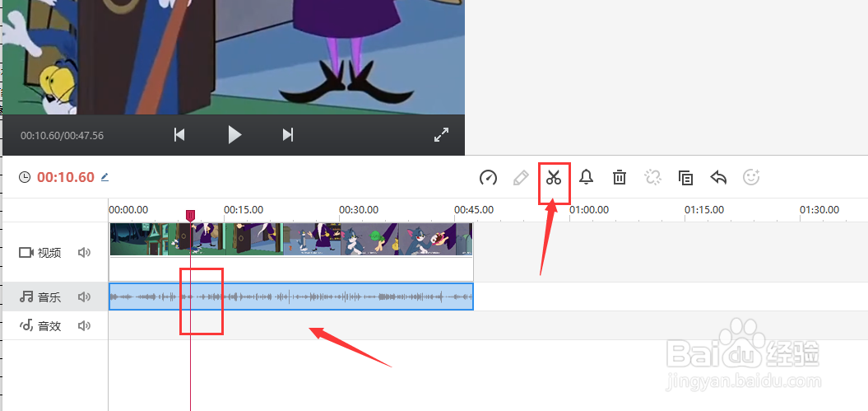Click the 00:15.00 mark on ruler
The height and width of the screenshot is (411, 868).
(244, 210)
